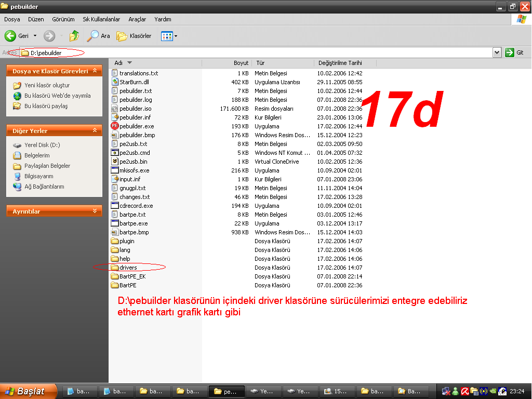Select the pebuilder.exe PE icon
Image resolution: width=532 pixels, height=399 pixels.
[115, 126]
